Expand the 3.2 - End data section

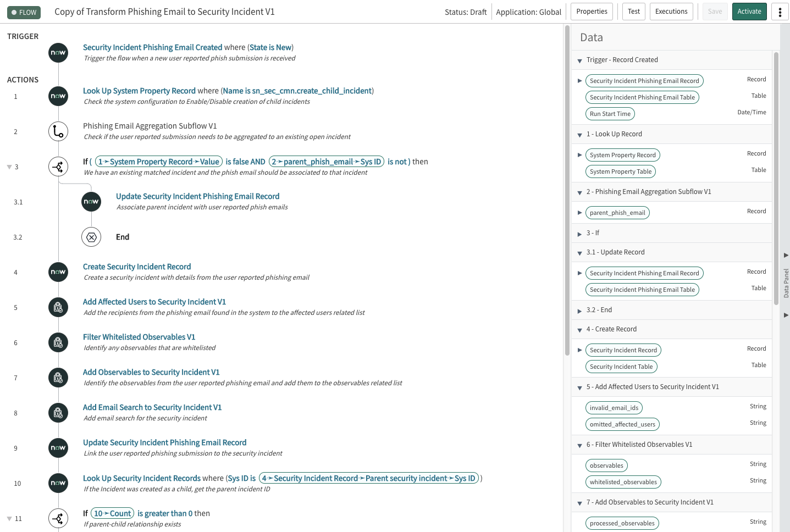tap(579, 311)
